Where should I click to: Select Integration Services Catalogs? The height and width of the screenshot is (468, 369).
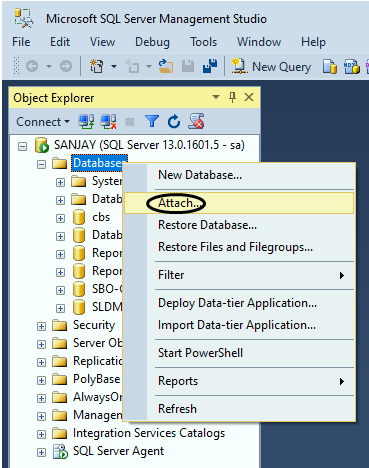pos(149,433)
